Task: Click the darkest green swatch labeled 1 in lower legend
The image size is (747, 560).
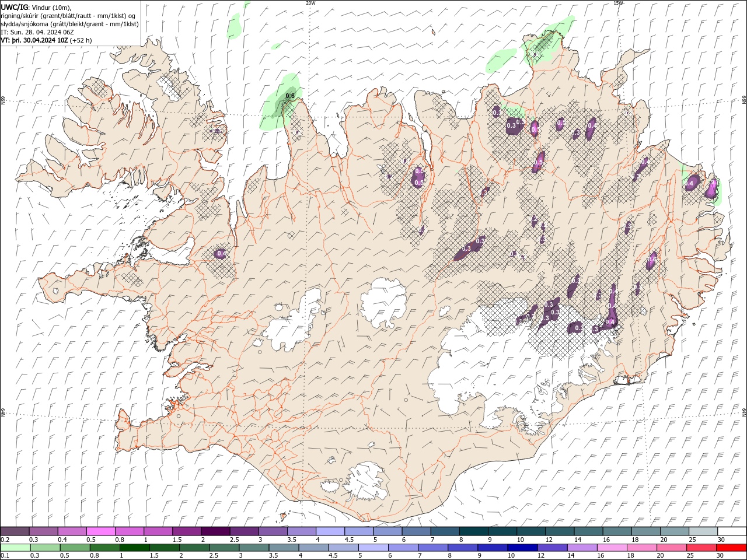Action: [135, 548]
